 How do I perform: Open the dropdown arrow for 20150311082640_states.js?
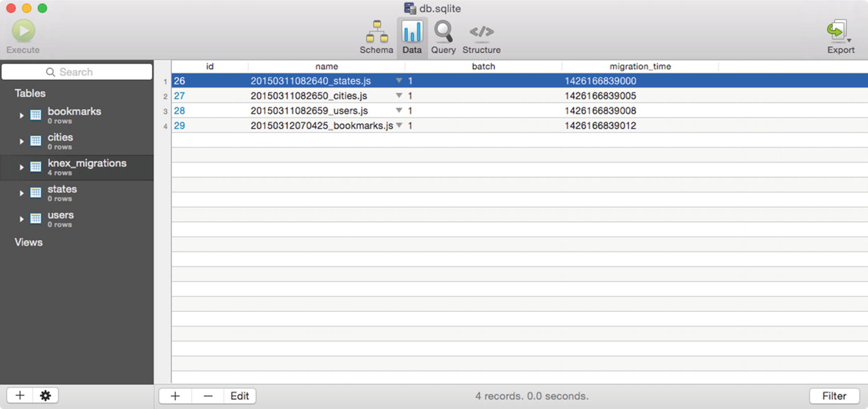(399, 80)
